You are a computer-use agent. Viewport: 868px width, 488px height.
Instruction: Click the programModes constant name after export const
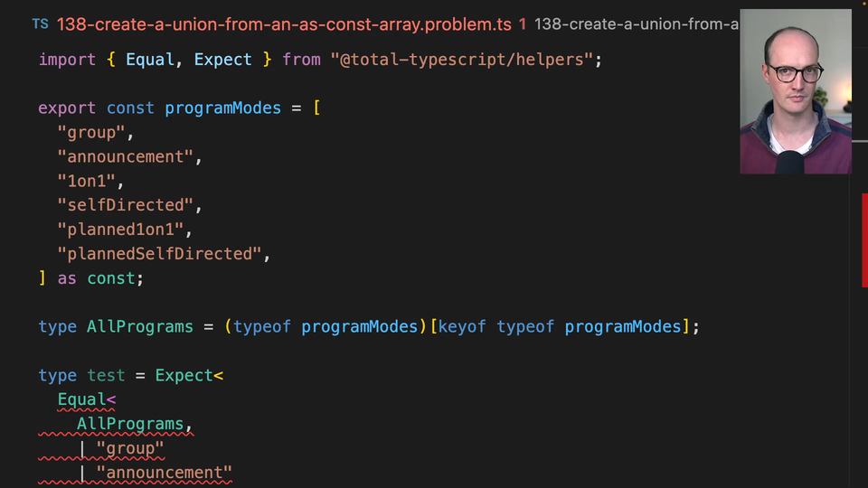[x=222, y=108]
